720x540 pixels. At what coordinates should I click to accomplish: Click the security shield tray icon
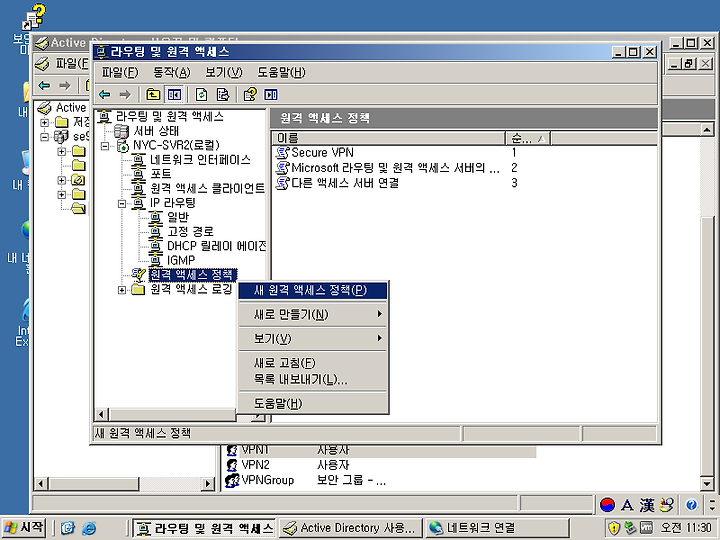tap(614, 528)
